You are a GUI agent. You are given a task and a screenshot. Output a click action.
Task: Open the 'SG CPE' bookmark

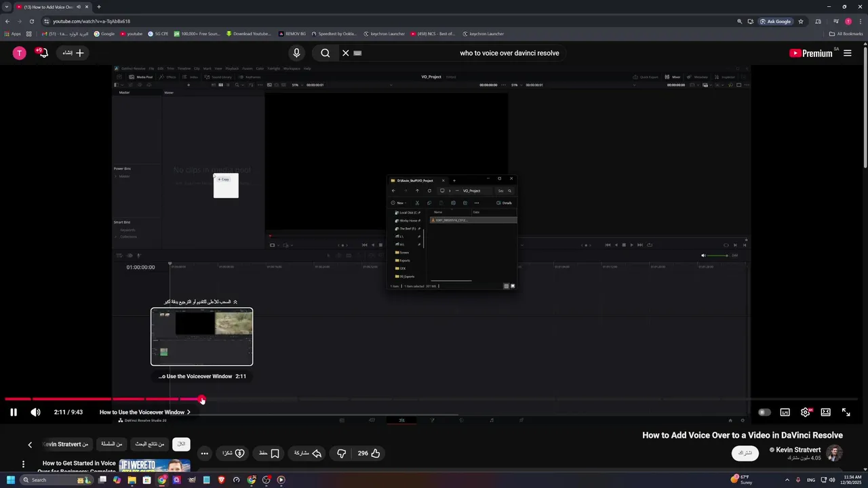158,34
